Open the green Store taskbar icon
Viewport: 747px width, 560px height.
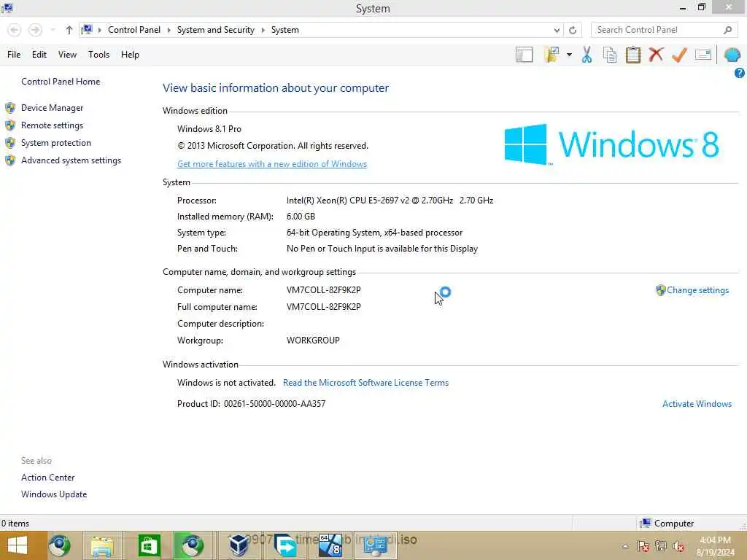click(x=149, y=545)
